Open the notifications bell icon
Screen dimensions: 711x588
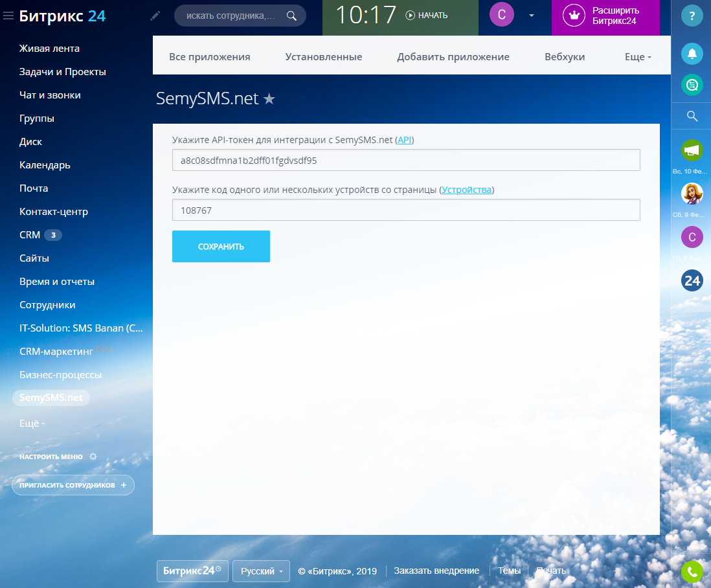click(692, 54)
